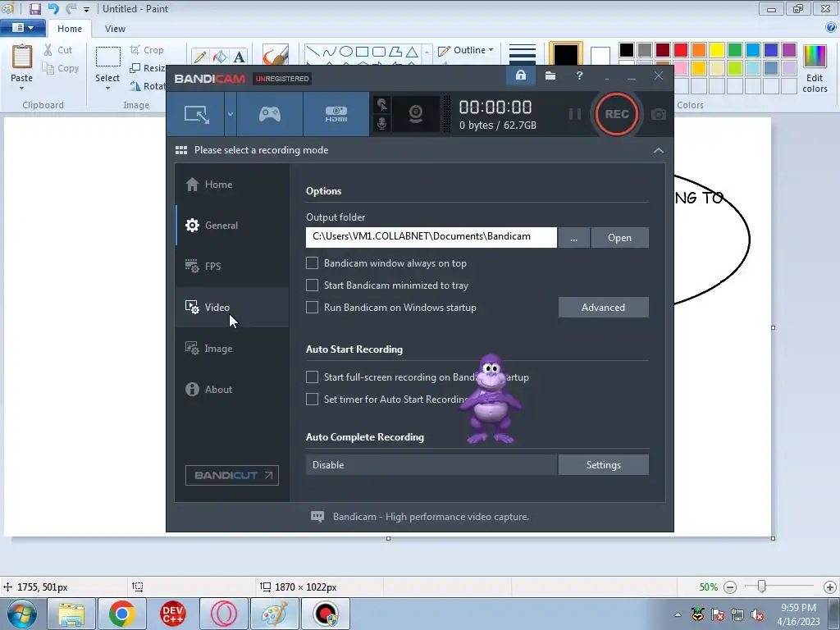Click the pause recording button
The height and width of the screenshot is (630, 840).
point(575,114)
